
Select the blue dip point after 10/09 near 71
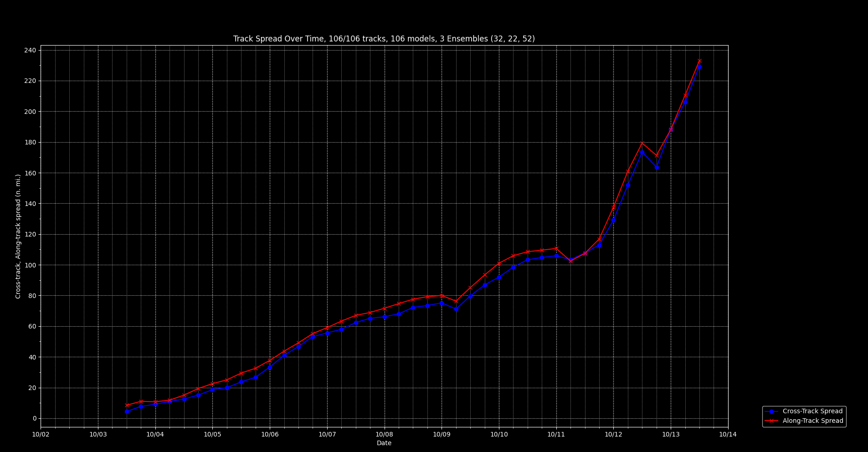click(456, 309)
